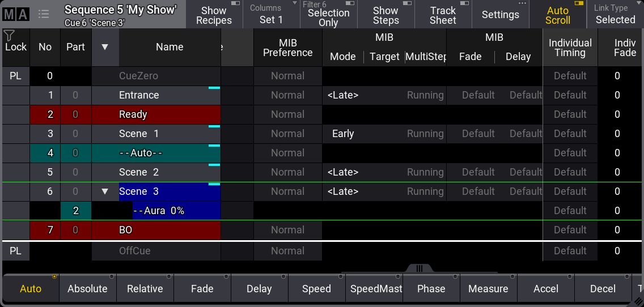The image size is (644, 307).
Task: Switch to the Absolute layer tab
Action: pyautogui.click(x=87, y=289)
